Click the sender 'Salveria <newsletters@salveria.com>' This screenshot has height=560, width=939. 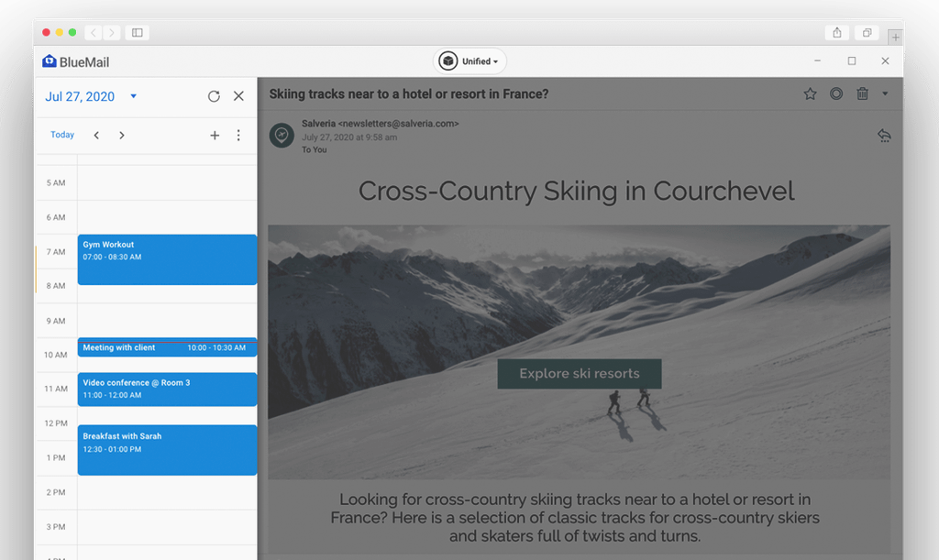381,124
